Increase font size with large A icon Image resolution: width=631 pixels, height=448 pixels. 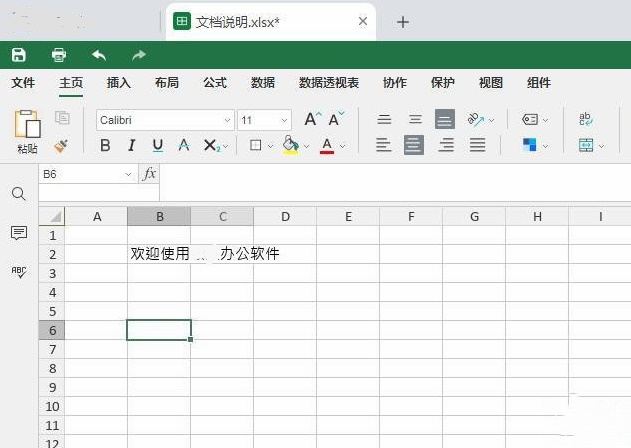pos(312,119)
